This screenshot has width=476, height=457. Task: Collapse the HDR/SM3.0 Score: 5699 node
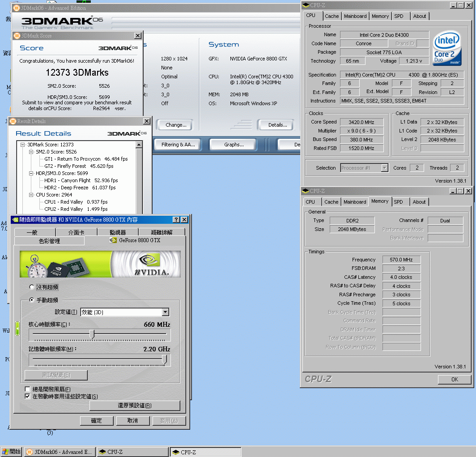tap(31, 173)
